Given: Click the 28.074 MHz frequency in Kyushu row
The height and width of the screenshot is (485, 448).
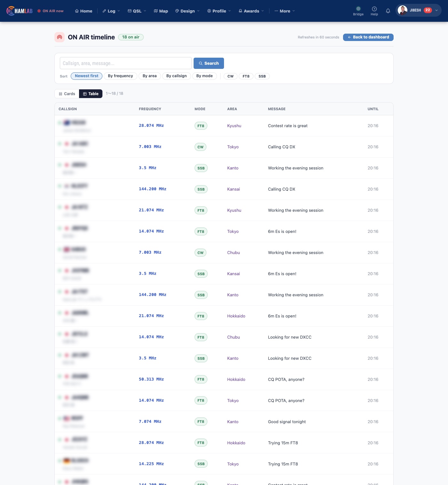Looking at the screenshot, I should pos(151,126).
